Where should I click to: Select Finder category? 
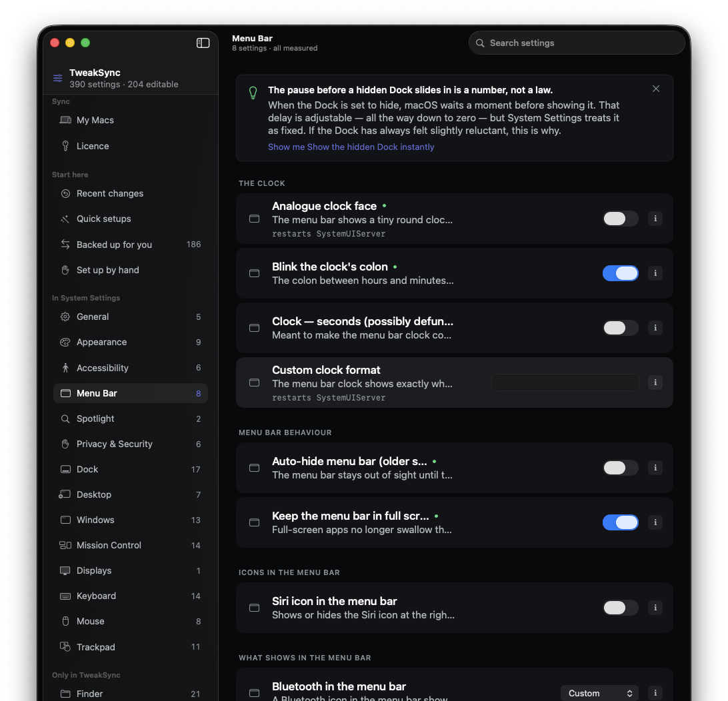coord(131,694)
